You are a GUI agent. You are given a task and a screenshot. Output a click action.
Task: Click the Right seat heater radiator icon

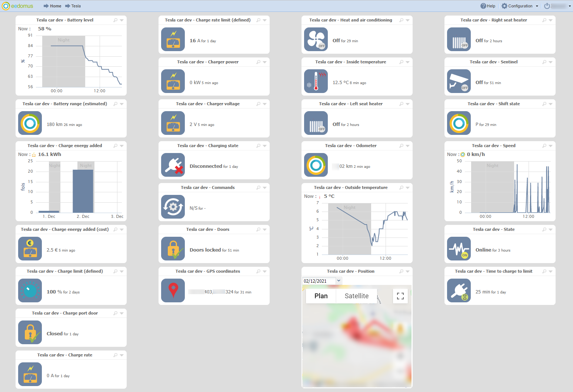[459, 39]
